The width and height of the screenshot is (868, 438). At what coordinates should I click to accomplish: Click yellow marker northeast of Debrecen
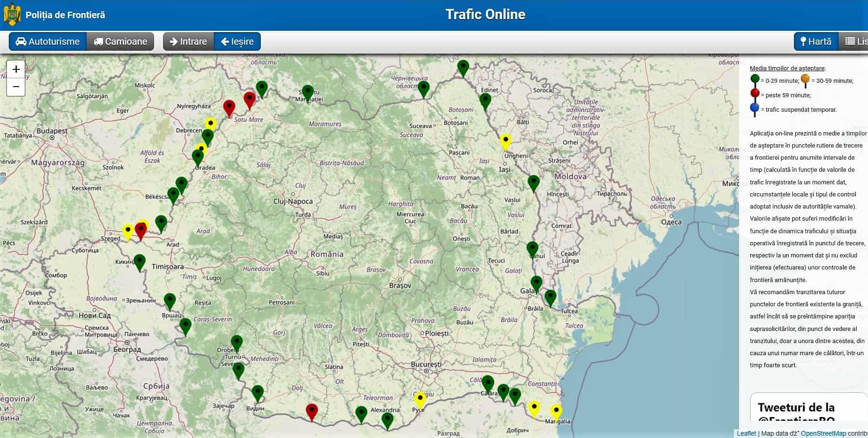[210, 126]
